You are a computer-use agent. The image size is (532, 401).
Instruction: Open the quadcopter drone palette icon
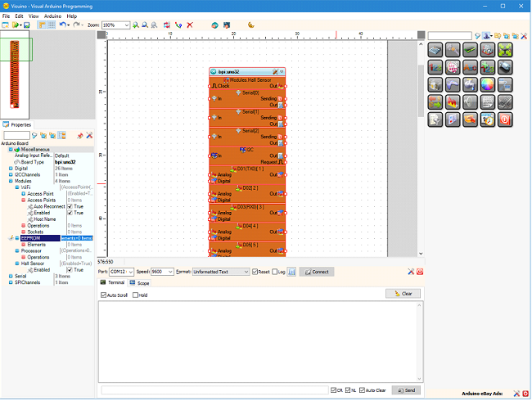pyautogui.click(x=505, y=50)
